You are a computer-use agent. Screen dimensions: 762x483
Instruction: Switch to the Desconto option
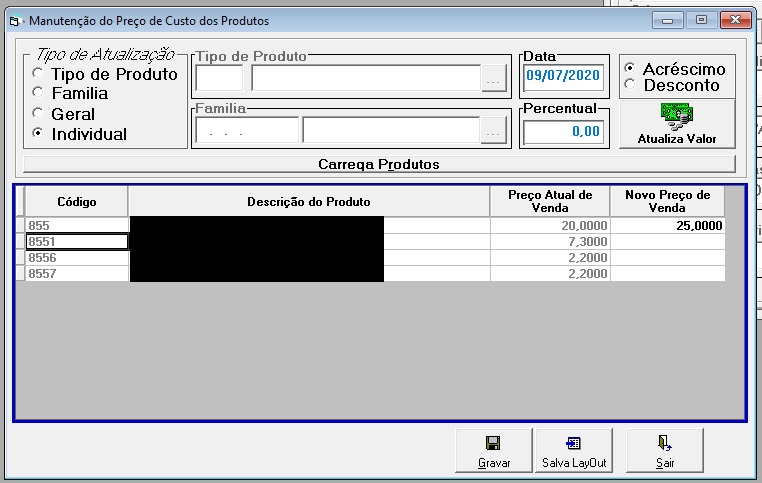630,84
